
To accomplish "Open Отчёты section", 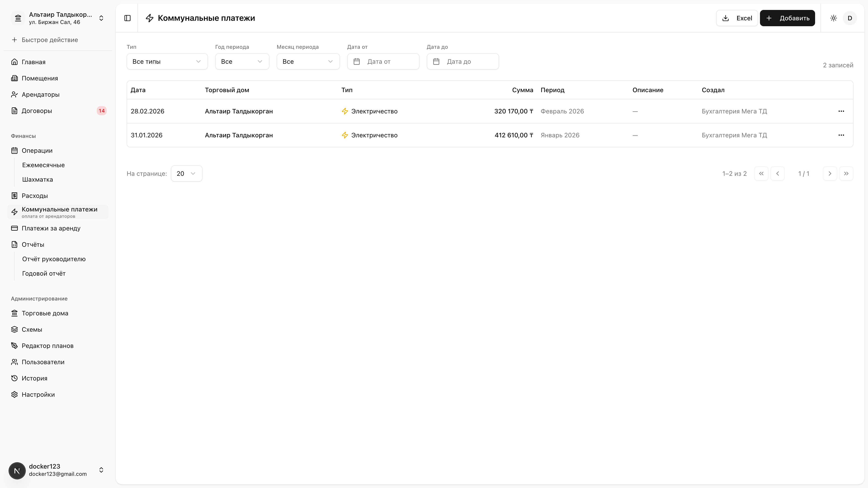I will point(58,244).
